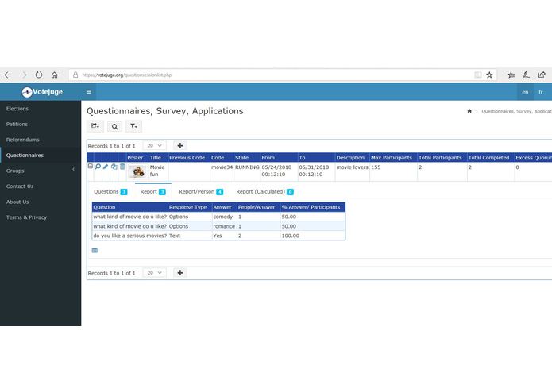Click top add record plus button

(179, 145)
